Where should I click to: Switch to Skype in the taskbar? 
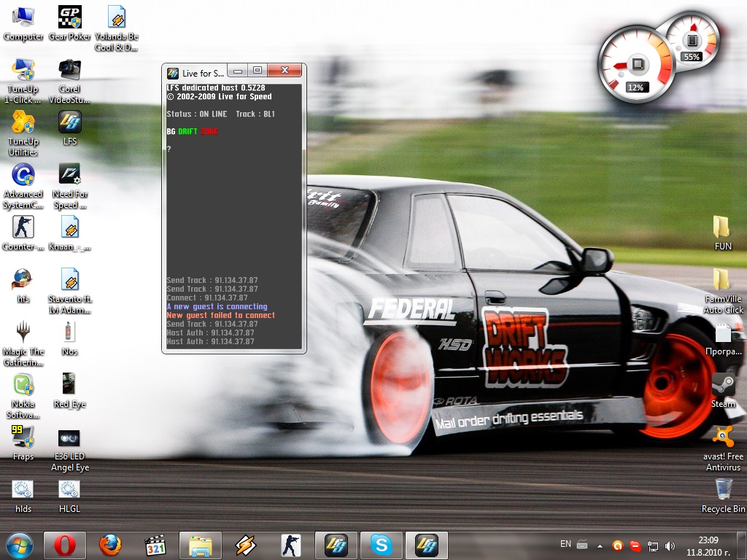(382, 545)
